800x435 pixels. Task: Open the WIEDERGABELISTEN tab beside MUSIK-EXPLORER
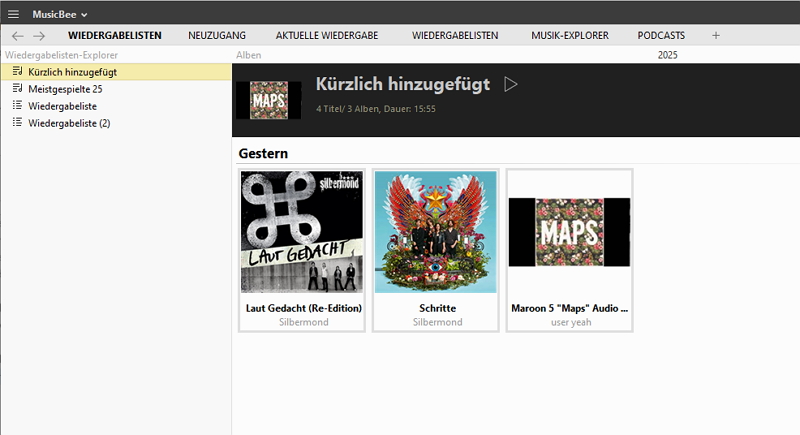click(455, 36)
